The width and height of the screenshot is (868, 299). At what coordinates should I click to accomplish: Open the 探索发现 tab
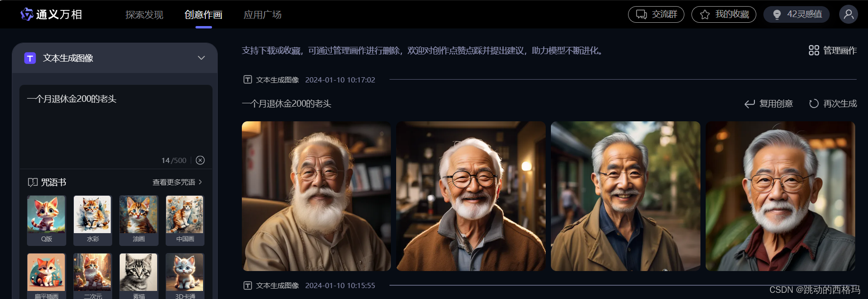tap(144, 15)
